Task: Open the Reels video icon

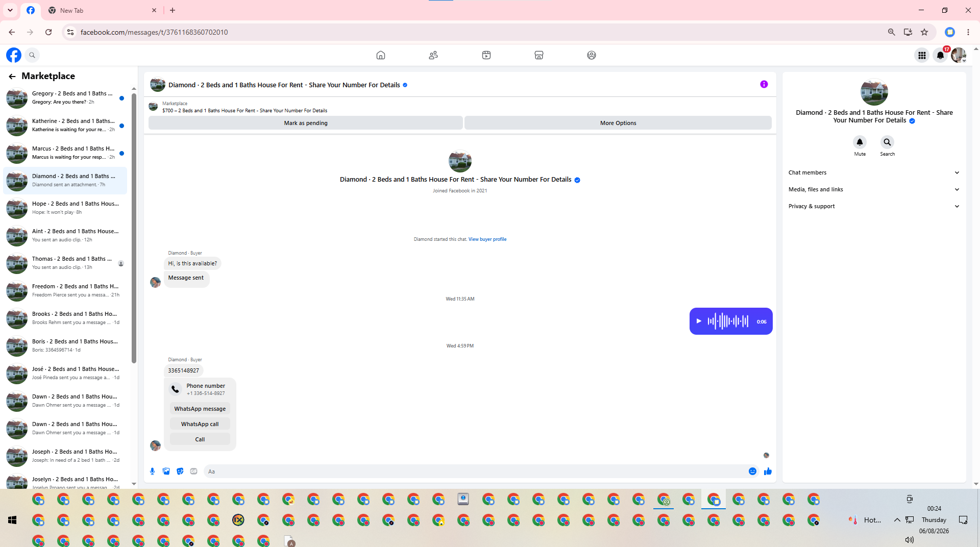Action: [486, 55]
